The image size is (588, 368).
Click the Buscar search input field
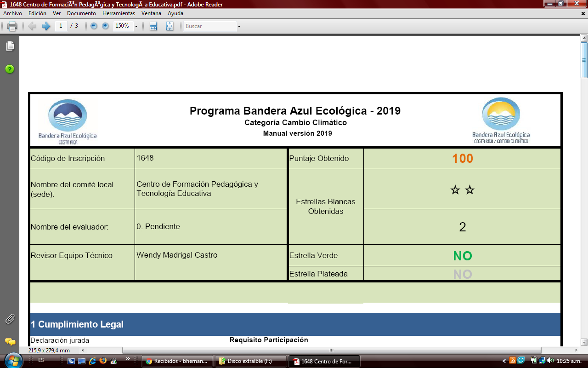[210, 26]
